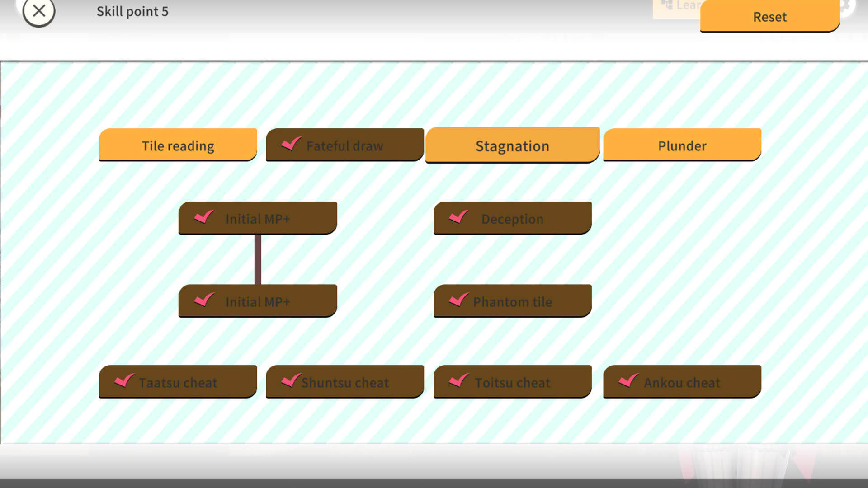The width and height of the screenshot is (868, 488).
Task: Open the Phantom tile skill node
Action: click(x=513, y=301)
